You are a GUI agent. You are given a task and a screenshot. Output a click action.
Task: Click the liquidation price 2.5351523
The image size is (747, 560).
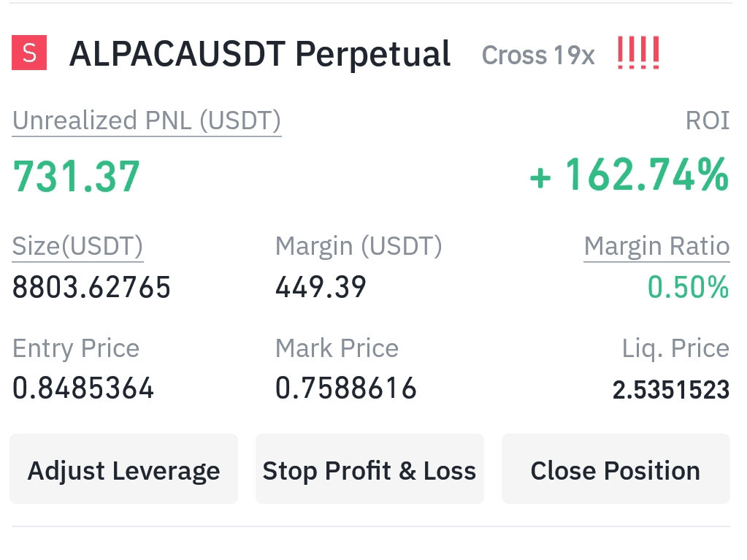pos(671,390)
